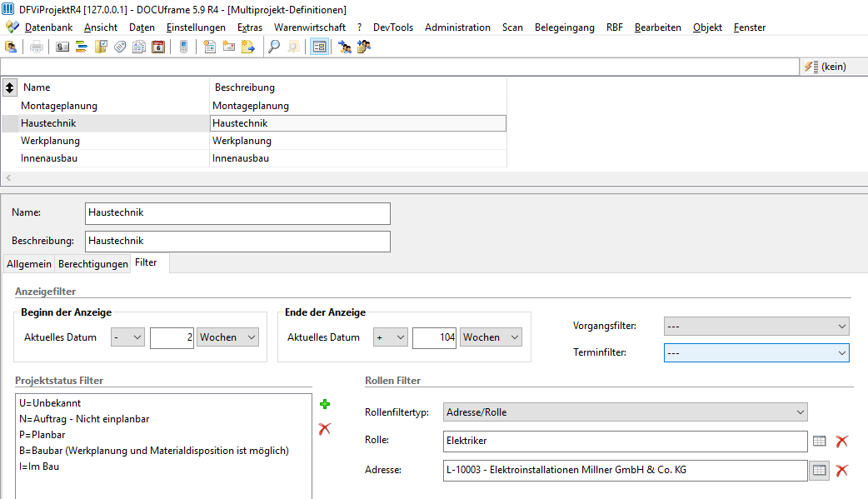Image resolution: width=868 pixels, height=499 pixels.
Task: Click the users with blue arrow icon
Action: point(344,47)
